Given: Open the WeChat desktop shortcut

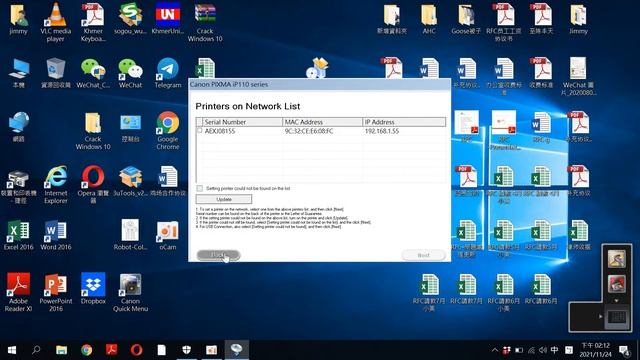Looking at the screenshot, I should tap(130, 73).
